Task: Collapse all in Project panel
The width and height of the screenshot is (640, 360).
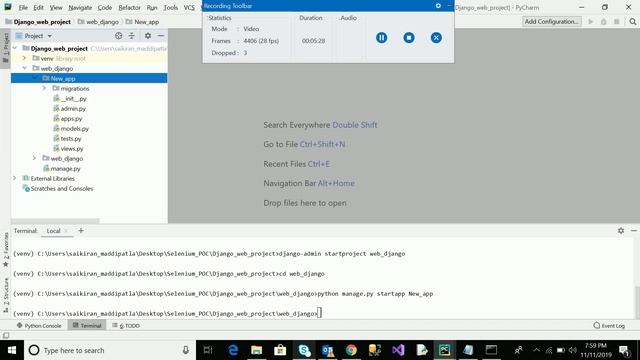Action: click(131, 36)
